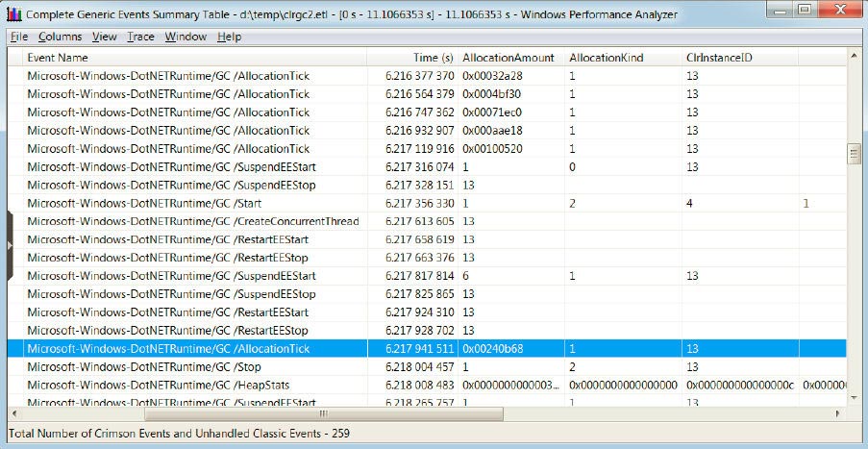The height and width of the screenshot is (449, 868).
Task: Select the GC /Stop event row
Action: click(x=426, y=366)
